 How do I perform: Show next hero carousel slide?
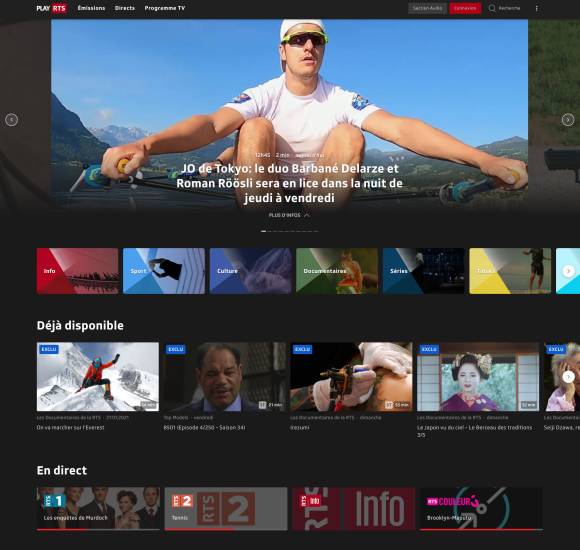point(568,120)
